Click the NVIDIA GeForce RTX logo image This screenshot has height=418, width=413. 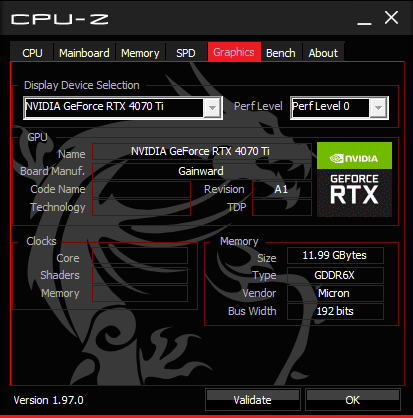[x=354, y=179]
